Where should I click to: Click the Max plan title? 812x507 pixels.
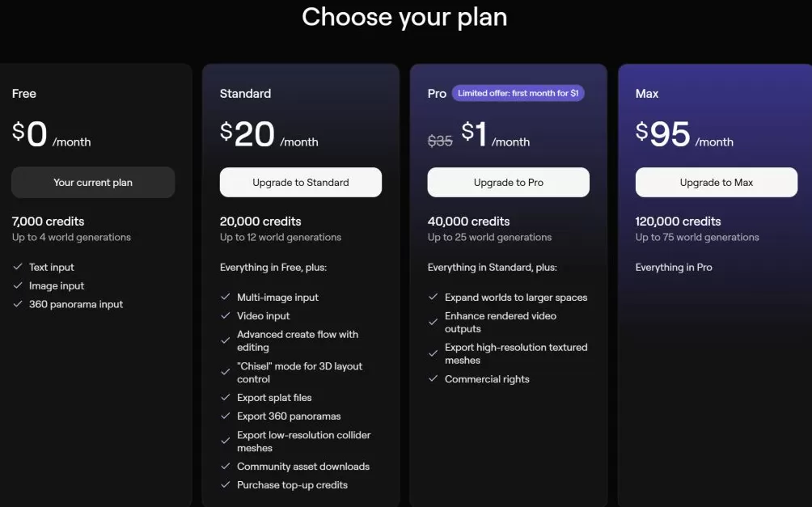pos(647,94)
